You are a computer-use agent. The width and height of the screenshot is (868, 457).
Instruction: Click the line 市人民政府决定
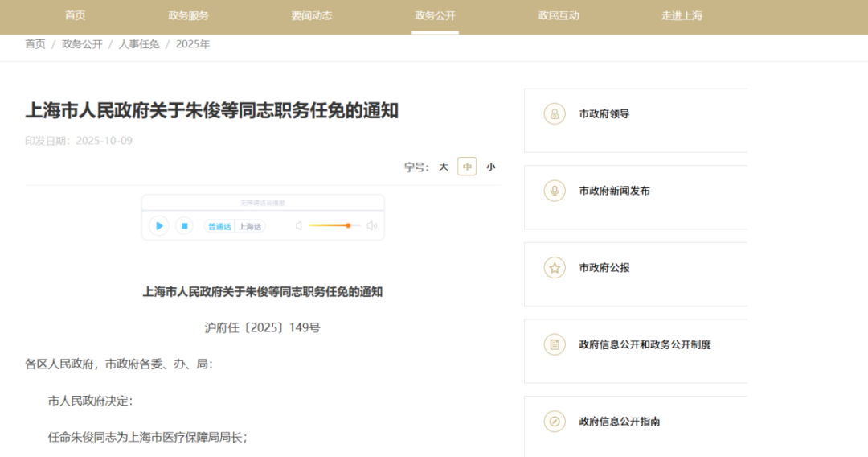coord(91,401)
